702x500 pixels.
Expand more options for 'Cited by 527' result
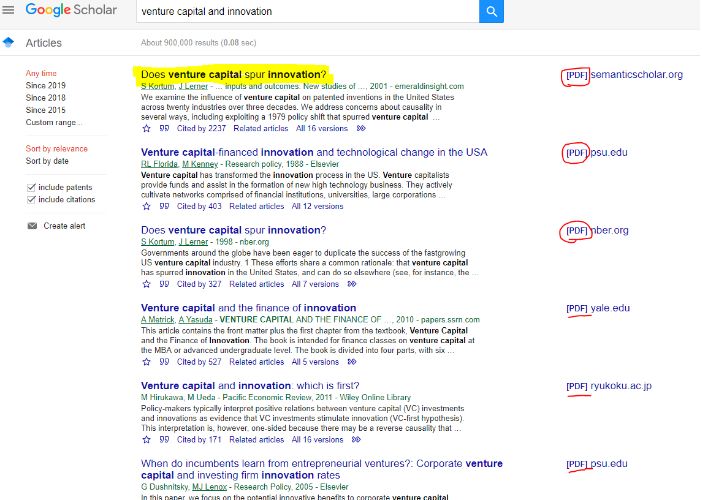(352, 362)
